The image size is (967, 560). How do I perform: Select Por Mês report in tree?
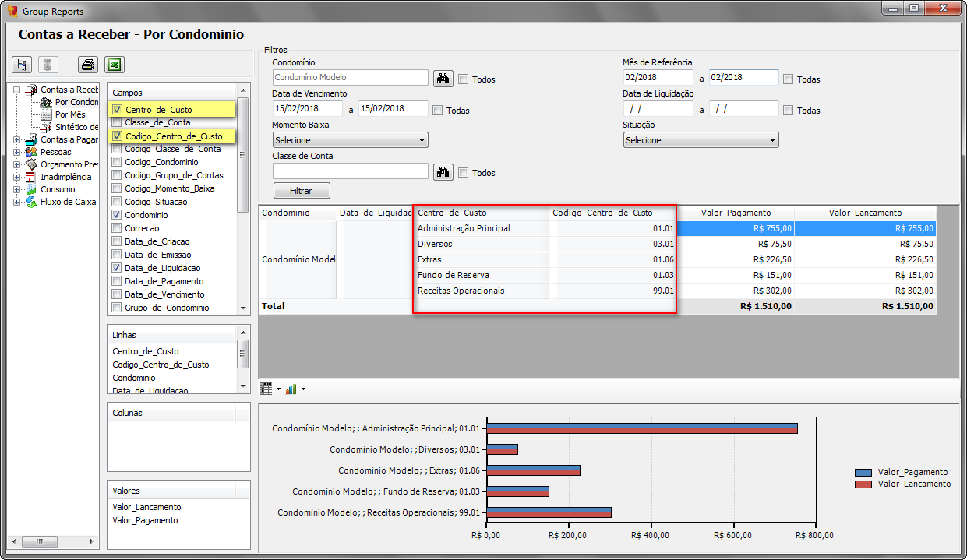click(70, 114)
